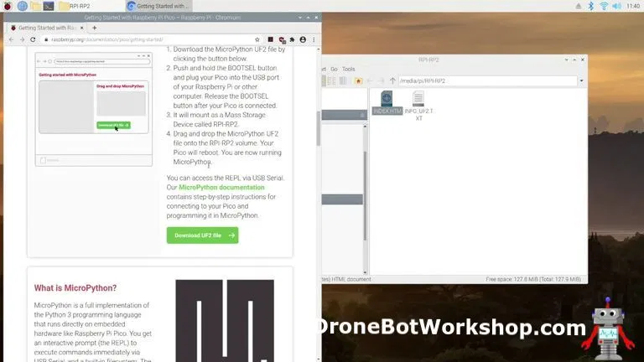Open the Tools menu in file manager
The image size is (644, 362).
click(x=348, y=69)
